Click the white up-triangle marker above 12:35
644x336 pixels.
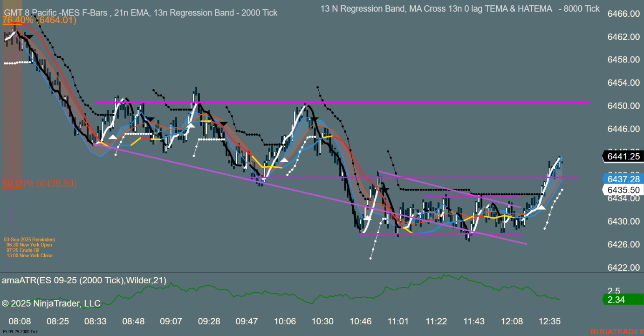tap(541, 206)
